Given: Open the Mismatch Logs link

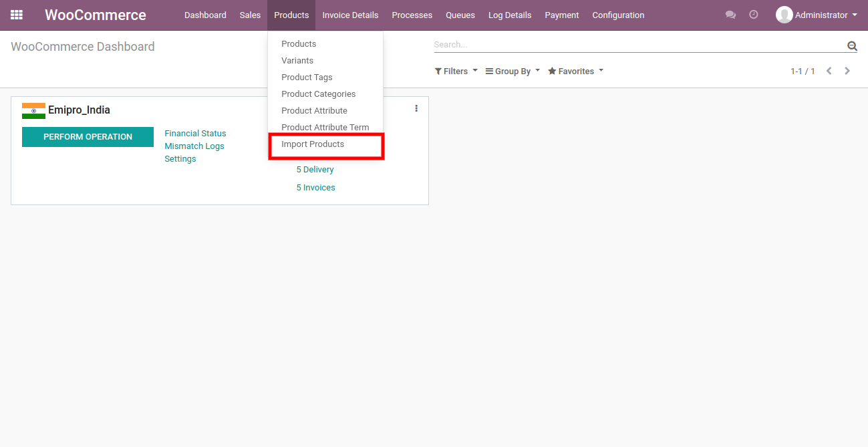Looking at the screenshot, I should (x=194, y=146).
